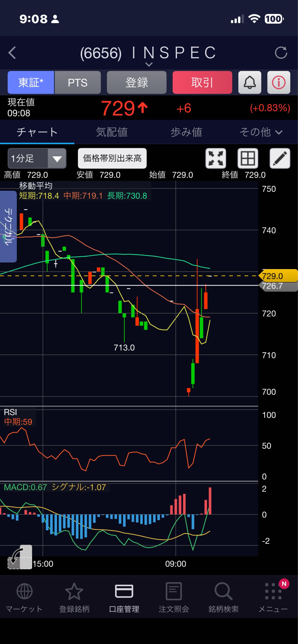Tap the シグナル:-1.07 label
The height and width of the screenshot is (644, 298).
pyautogui.click(x=79, y=487)
